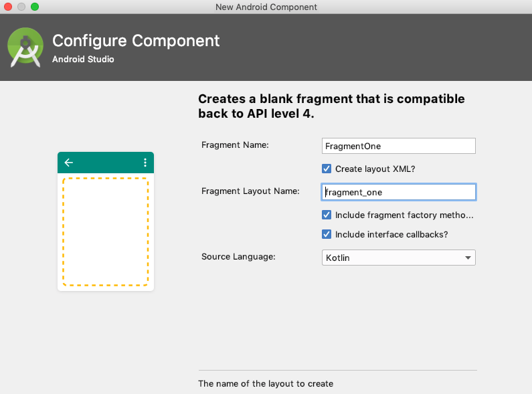Uncheck Create layout XML checkbox
Viewport: 532px width, 394px height.
[x=327, y=169]
